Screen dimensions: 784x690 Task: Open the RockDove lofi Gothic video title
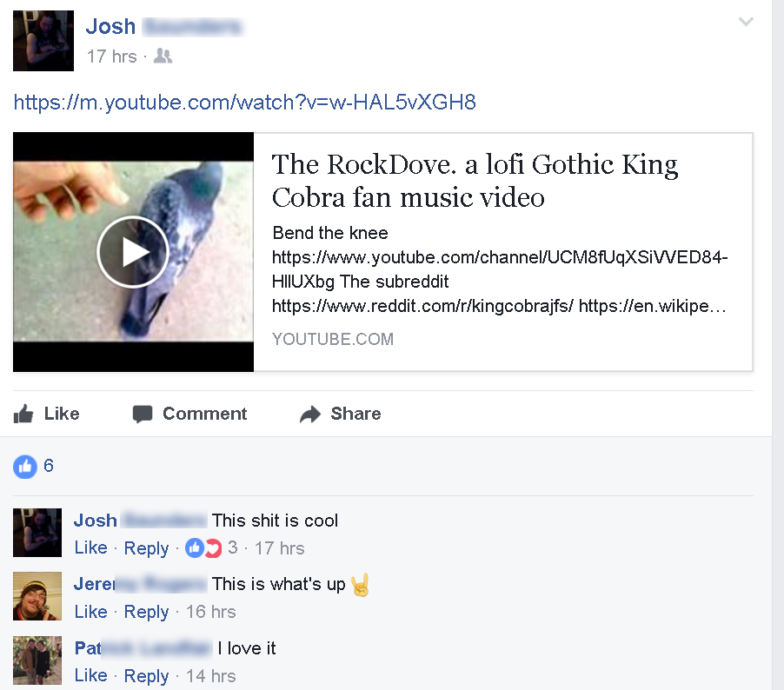[475, 181]
